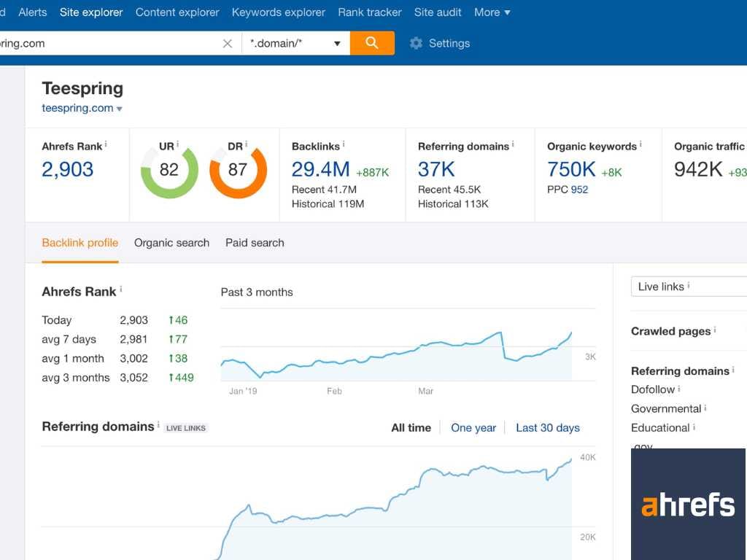
Task: Open Site explorer in the top navigation
Action: pos(91,12)
